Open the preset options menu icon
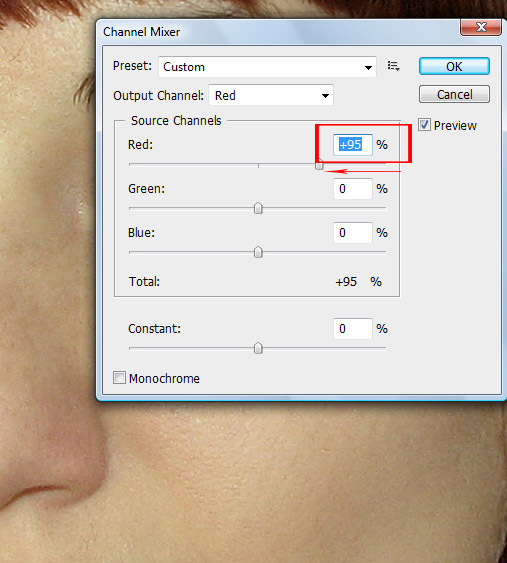The image size is (507, 563). tap(394, 66)
